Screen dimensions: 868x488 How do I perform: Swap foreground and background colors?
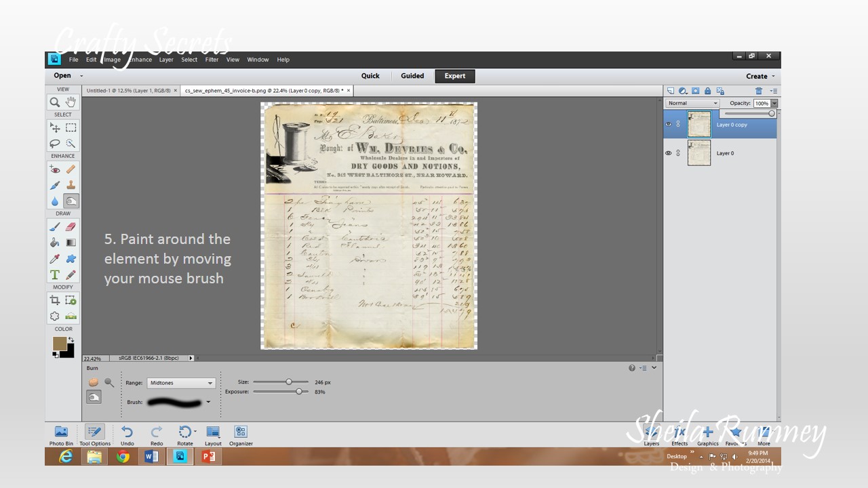[71, 340]
